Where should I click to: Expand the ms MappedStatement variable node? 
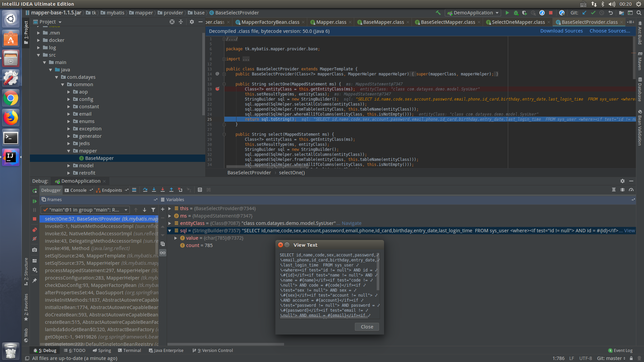coord(170,216)
